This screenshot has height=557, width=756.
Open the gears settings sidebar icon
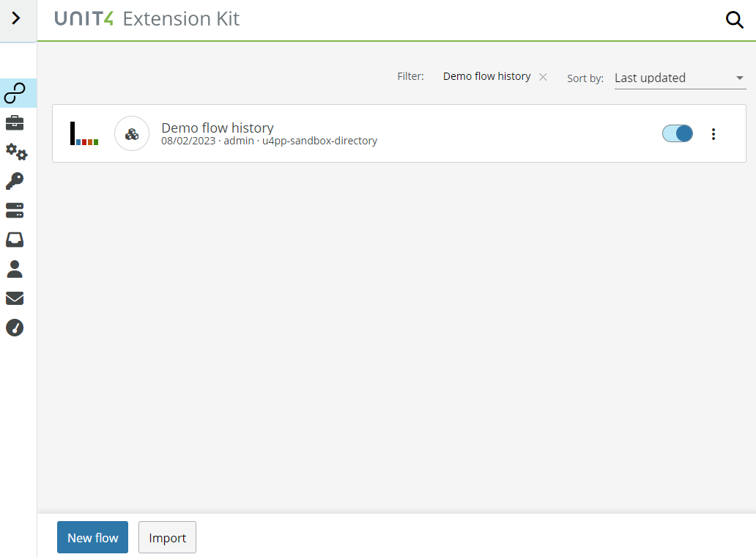click(16, 152)
